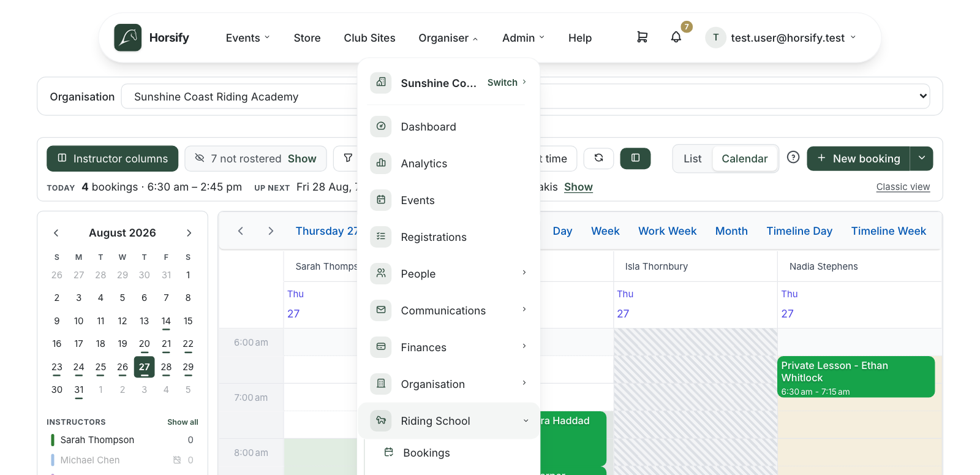Click the Organisation building icon
Viewport: 980px width, 475px height.
tap(381, 384)
